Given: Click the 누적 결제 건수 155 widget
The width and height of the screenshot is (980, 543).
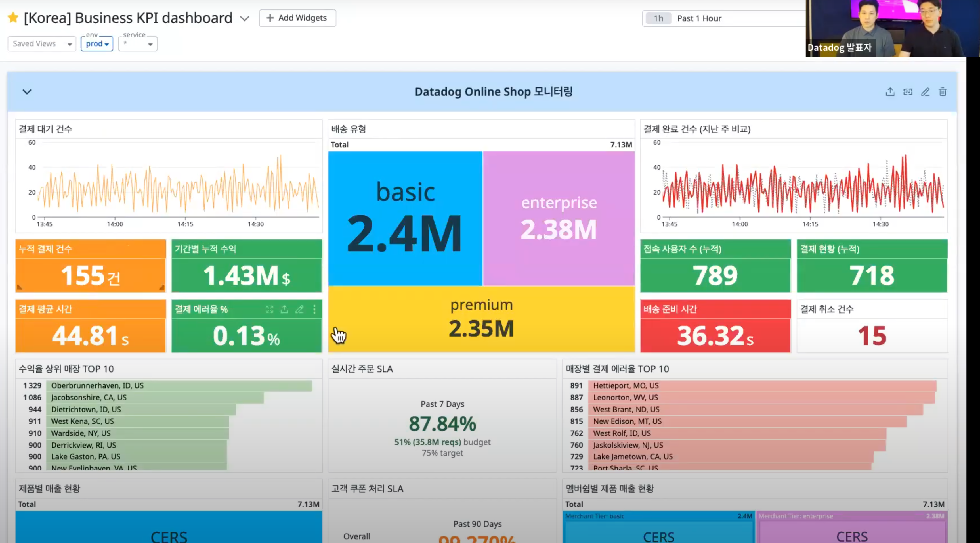Looking at the screenshot, I should coord(91,266).
